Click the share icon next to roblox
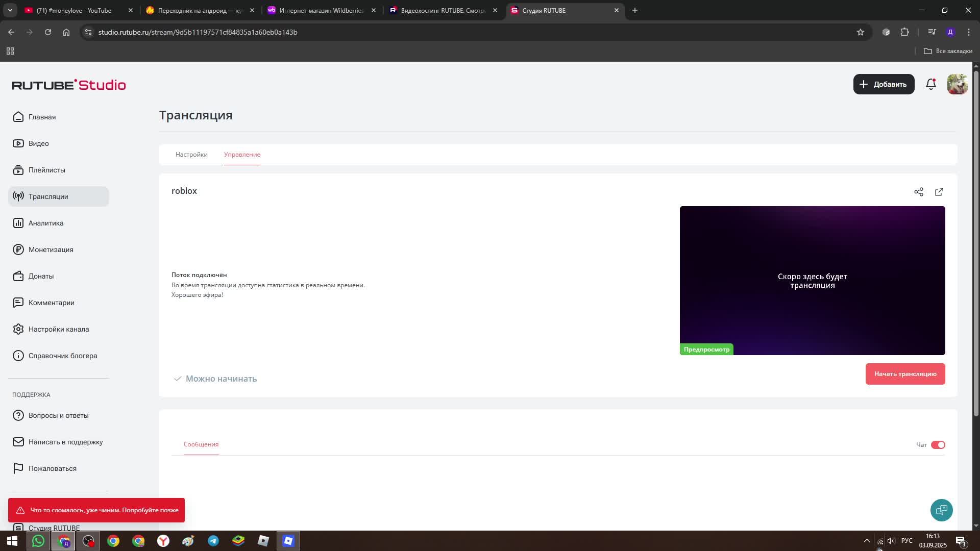Image resolution: width=980 pixels, height=551 pixels. pos(919,192)
